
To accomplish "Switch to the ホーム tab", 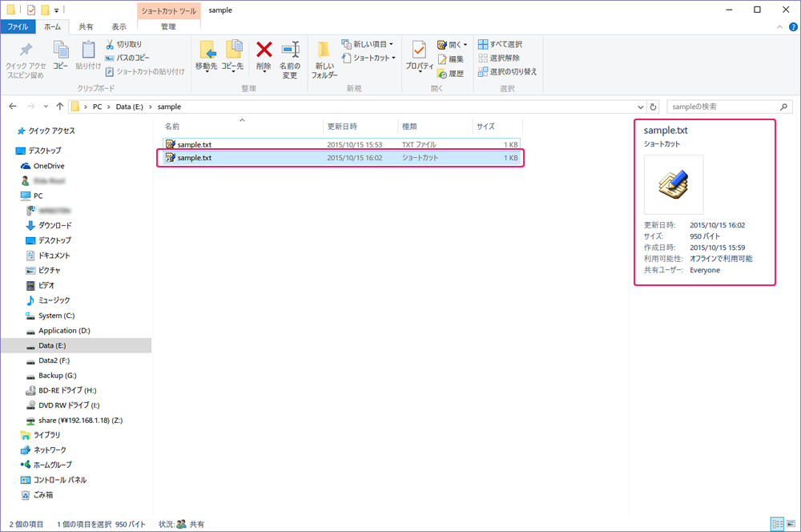I will click(x=52, y=26).
